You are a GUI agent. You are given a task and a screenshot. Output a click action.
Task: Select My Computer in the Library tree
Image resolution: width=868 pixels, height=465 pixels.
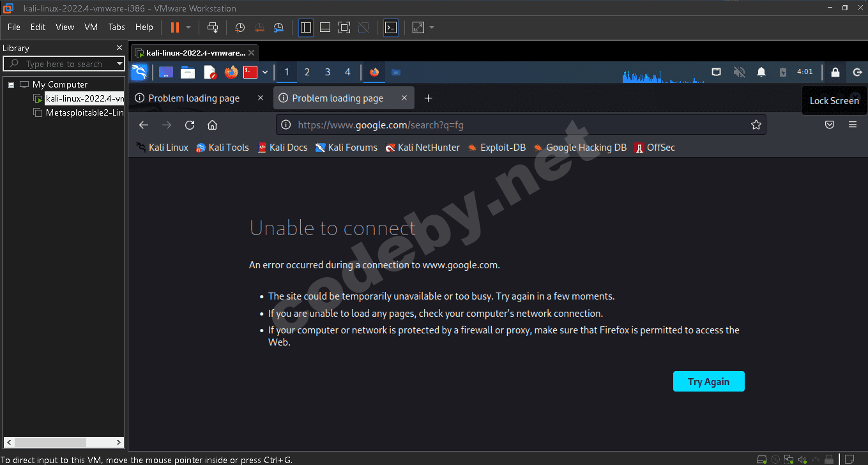tap(59, 84)
